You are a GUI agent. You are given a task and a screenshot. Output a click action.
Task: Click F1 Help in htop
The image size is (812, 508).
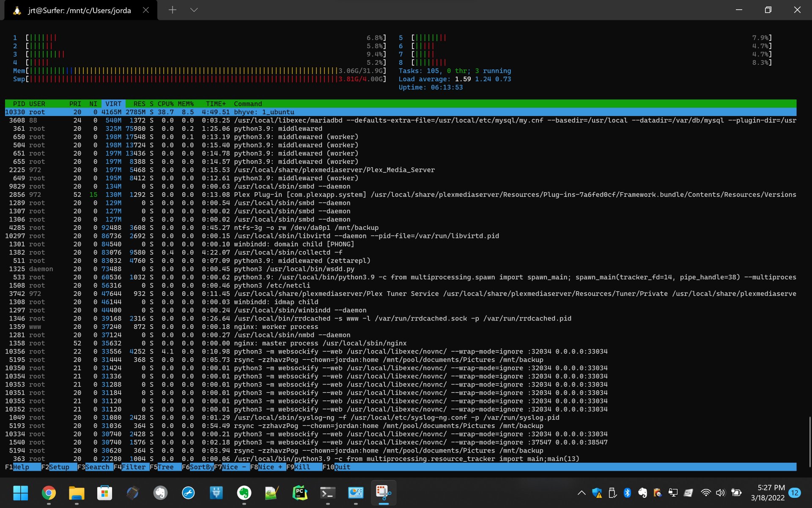coord(23,467)
